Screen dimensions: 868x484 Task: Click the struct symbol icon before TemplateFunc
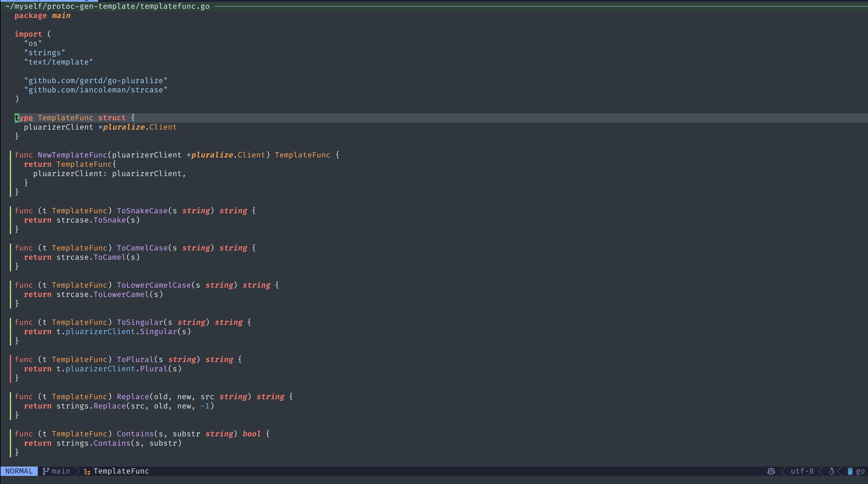click(87, 472)
